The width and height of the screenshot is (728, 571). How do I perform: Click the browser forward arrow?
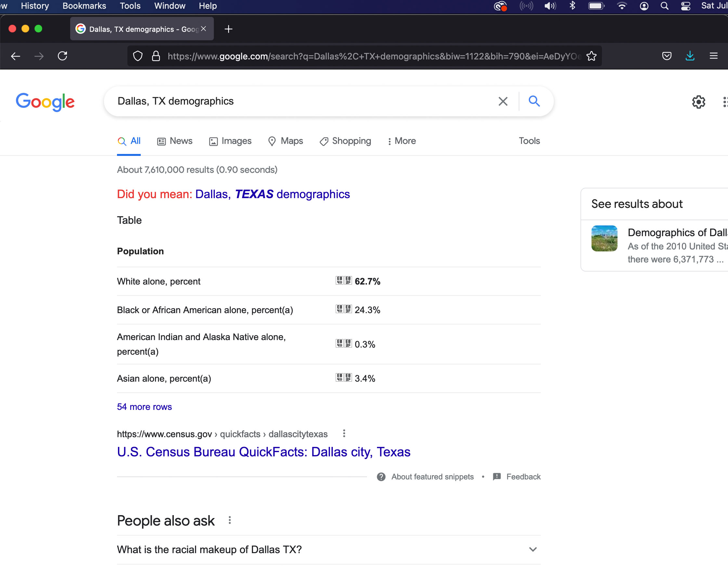39,56
